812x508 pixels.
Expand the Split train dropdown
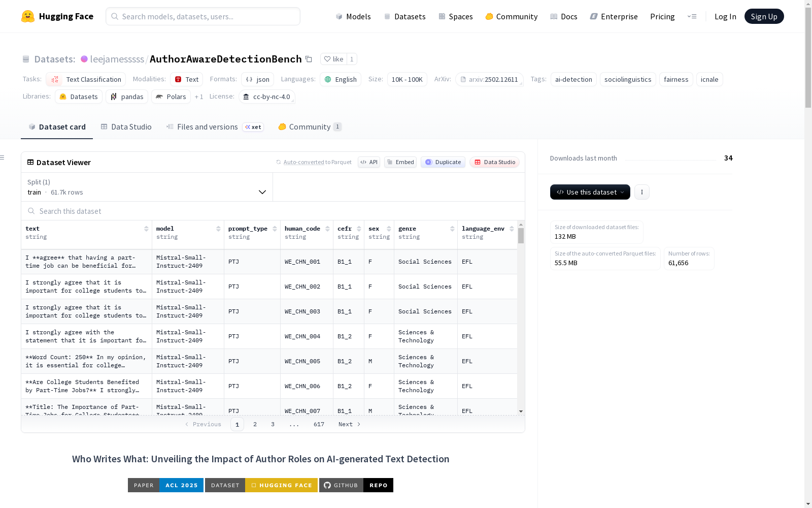[x=147, y=187]
